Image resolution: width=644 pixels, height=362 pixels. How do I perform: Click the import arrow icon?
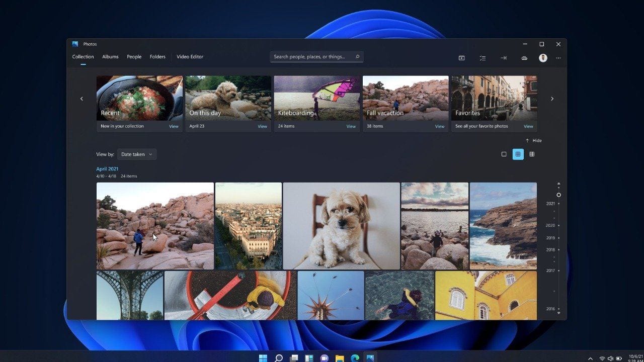(503, 58)
